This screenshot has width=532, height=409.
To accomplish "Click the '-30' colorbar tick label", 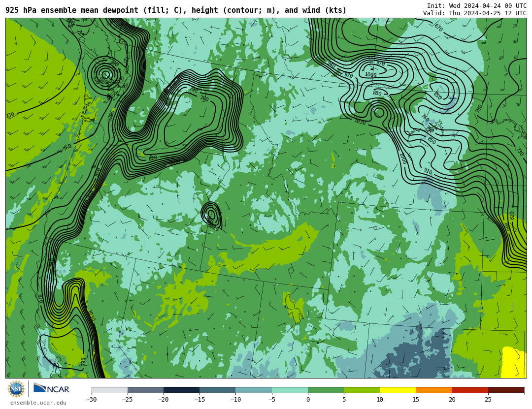I will (92, 400).
